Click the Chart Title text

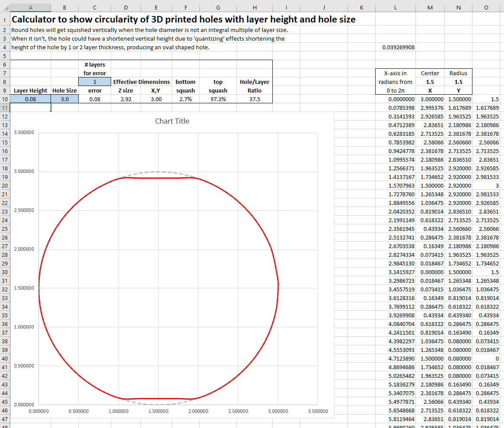[172, 121]
